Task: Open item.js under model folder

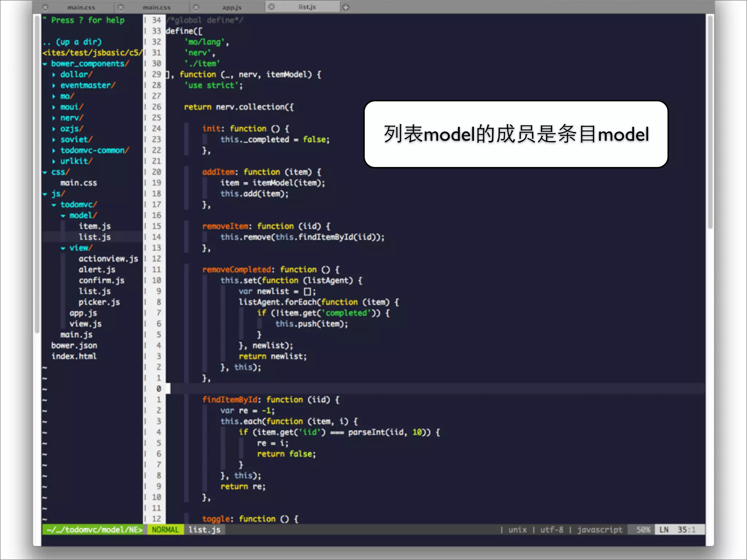Action: 95,226
